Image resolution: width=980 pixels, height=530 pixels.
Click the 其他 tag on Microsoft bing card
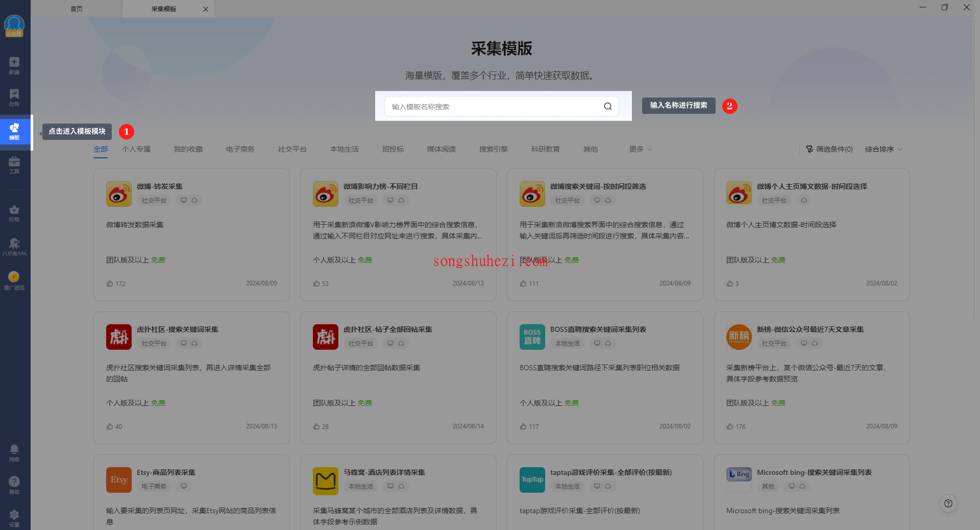tap(768, 486)
